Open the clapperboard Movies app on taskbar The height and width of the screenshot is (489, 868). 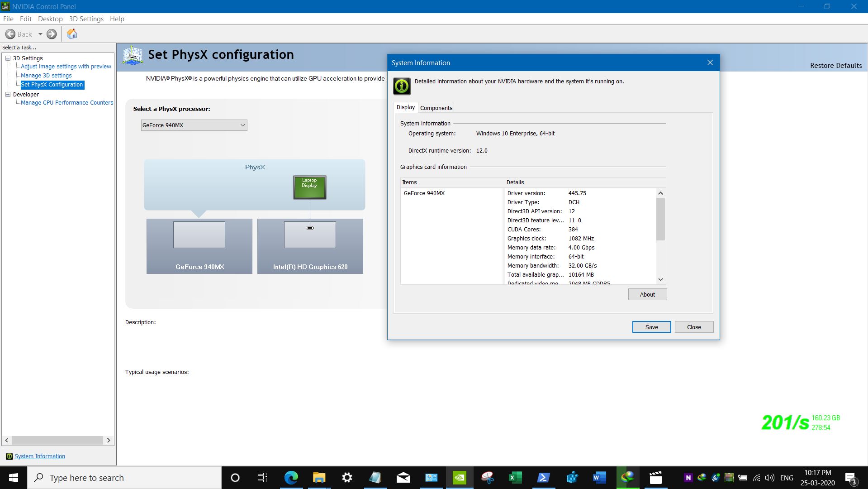[x=655, y=478]
